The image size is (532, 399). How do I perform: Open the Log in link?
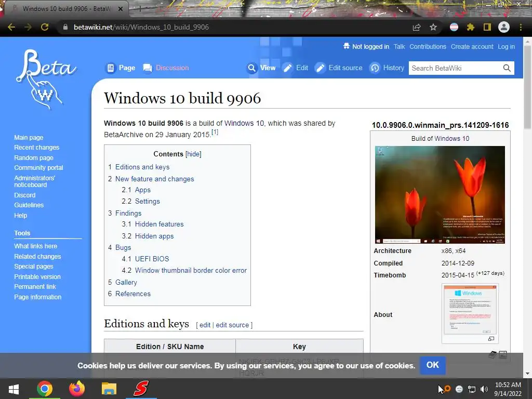pyautogui.click(x=506, y=47)
